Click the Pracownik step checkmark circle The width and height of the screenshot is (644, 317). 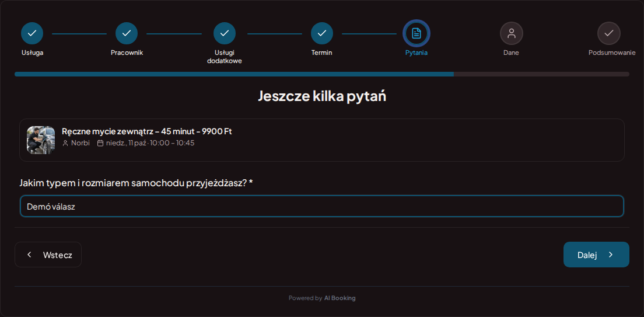point(127,33)
